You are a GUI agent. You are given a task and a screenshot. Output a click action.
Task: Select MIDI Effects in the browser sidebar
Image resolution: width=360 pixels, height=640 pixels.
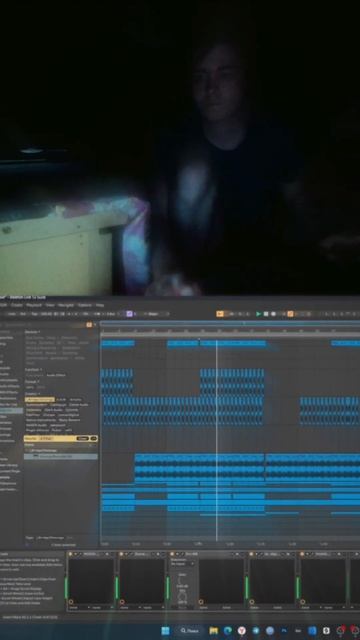click(9, 392)
